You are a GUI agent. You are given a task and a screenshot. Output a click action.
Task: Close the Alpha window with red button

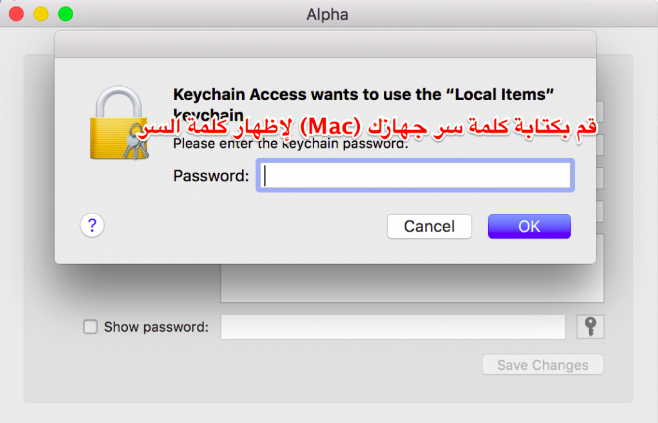point(18,15)
